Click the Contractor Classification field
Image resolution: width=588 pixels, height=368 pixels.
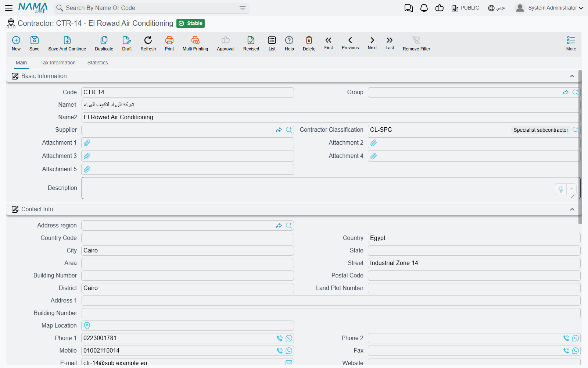[x=474, y=130]
